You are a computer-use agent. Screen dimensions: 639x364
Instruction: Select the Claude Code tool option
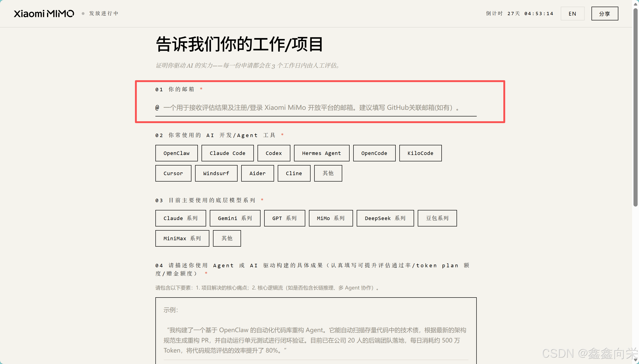[x=227, y=153]
